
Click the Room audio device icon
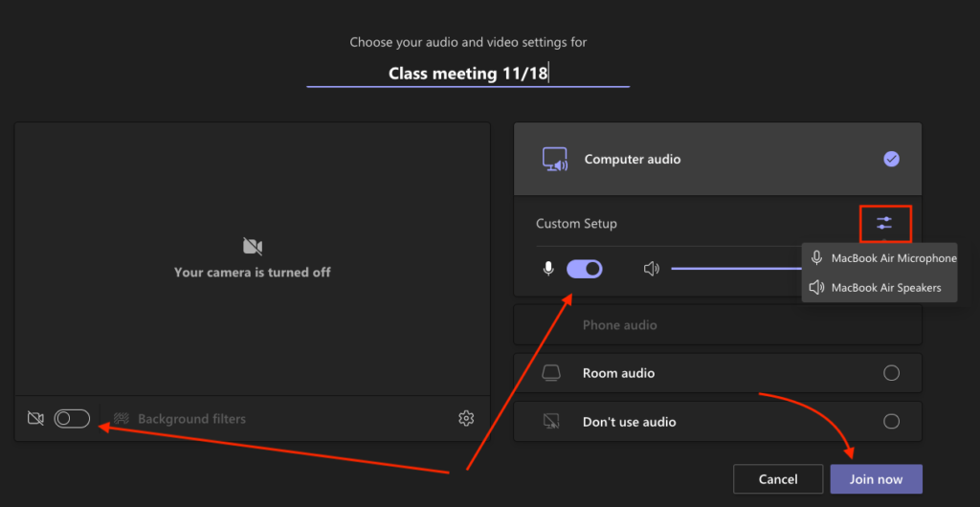[x=550, y=373]
